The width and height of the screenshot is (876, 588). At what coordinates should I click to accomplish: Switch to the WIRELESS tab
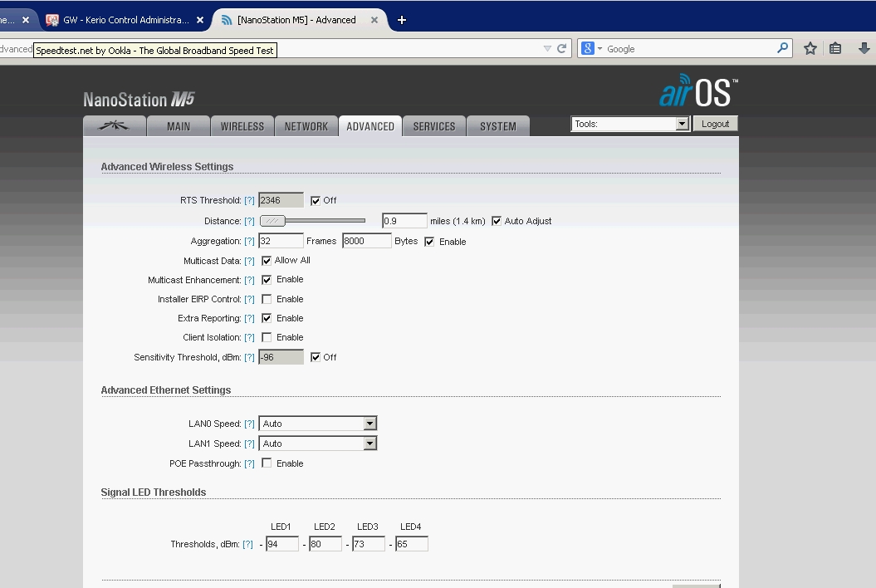242,126
